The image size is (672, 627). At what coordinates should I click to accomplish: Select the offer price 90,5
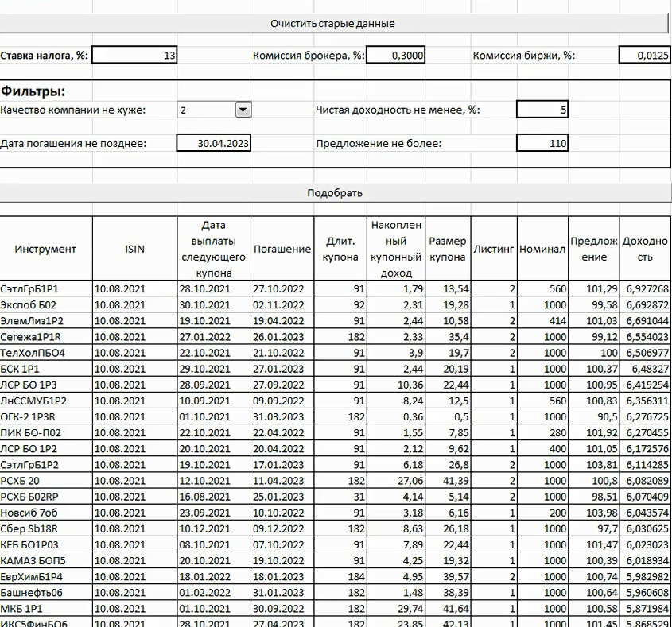coord(594,416)
